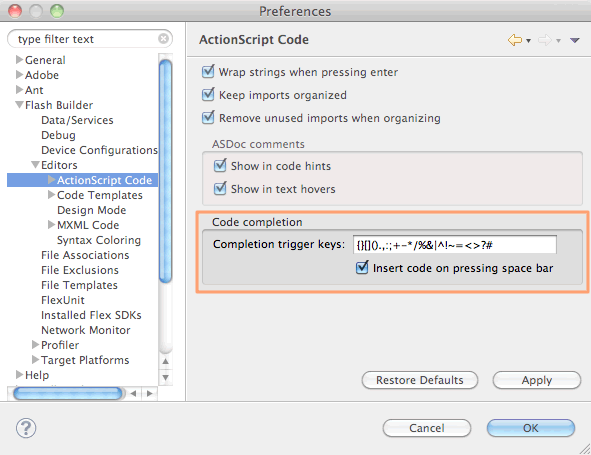Image resolution: width=591 pixels, height=455 pixels.
Task: Open the preferences page view menu triangle
Action: [574, 40]
